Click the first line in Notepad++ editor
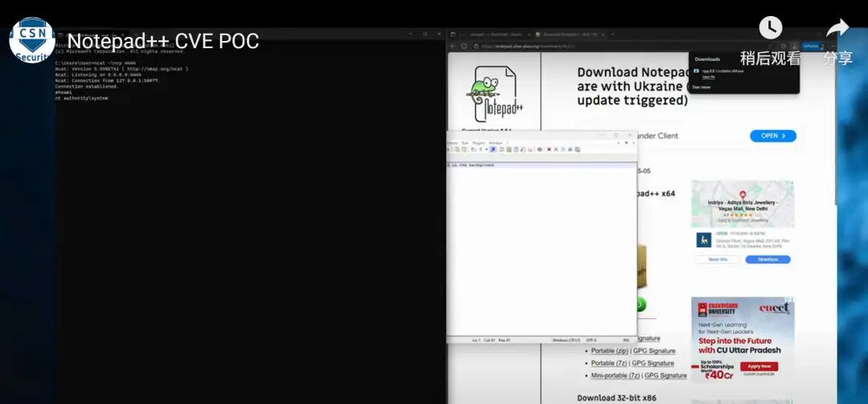868x404 pixels. pyautogui.click(x=542, y=165)
